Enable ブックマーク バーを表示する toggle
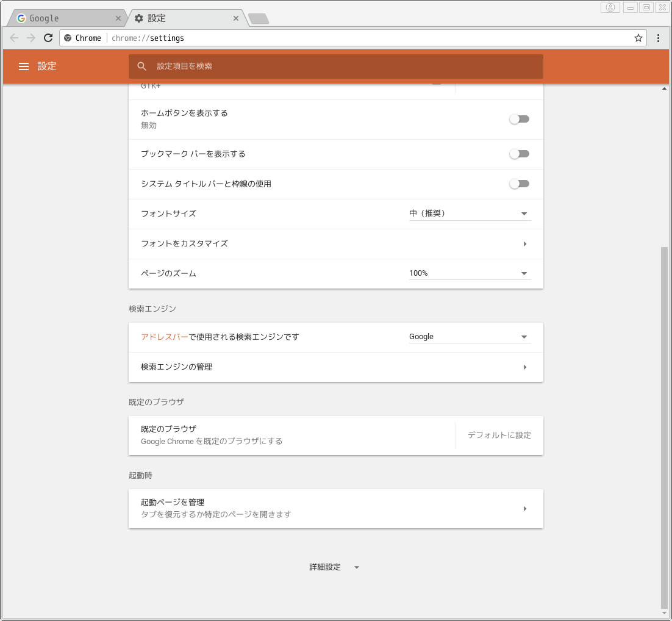Screen dimensions: 672x621 tap(520, 154)
